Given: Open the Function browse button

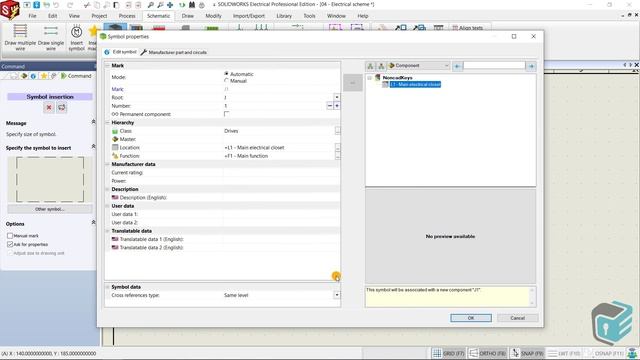Looking at the screenshot, I should click(337, 156).
